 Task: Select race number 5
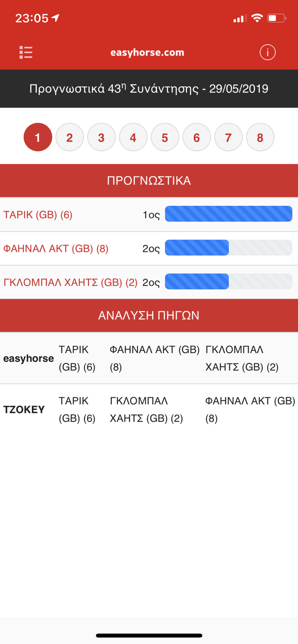pyautogui.click(x=165, y=137)
